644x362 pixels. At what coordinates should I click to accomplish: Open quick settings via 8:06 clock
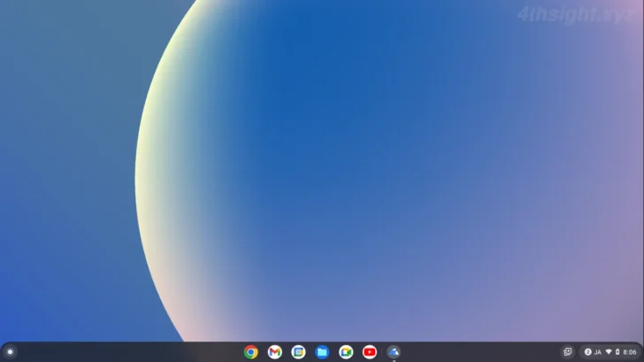click(x=630, y=352)
